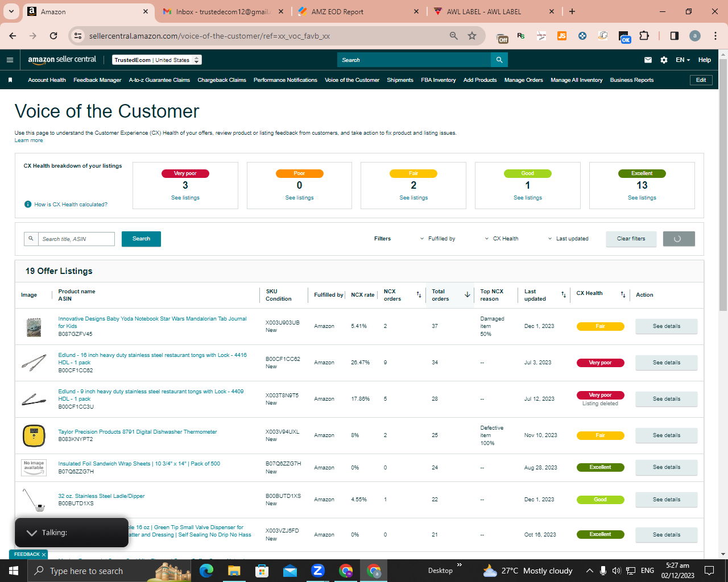Click the Edit navigation button
This screenshot has height=582, width=728.
pyautogui.click(x=701, y=80)
